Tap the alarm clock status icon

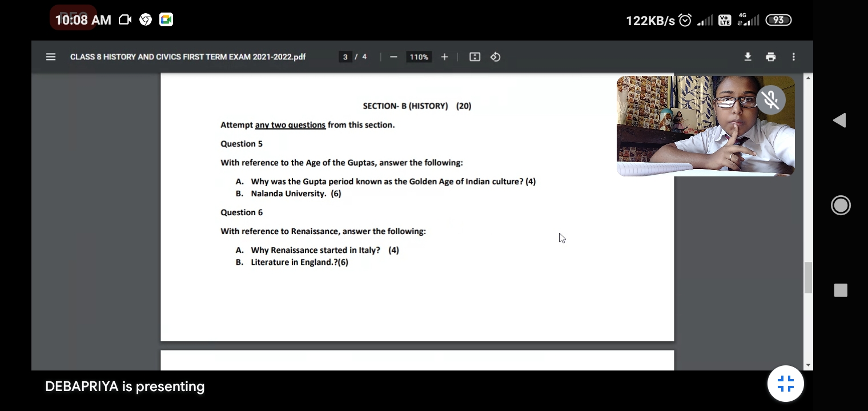coord(685,21)
